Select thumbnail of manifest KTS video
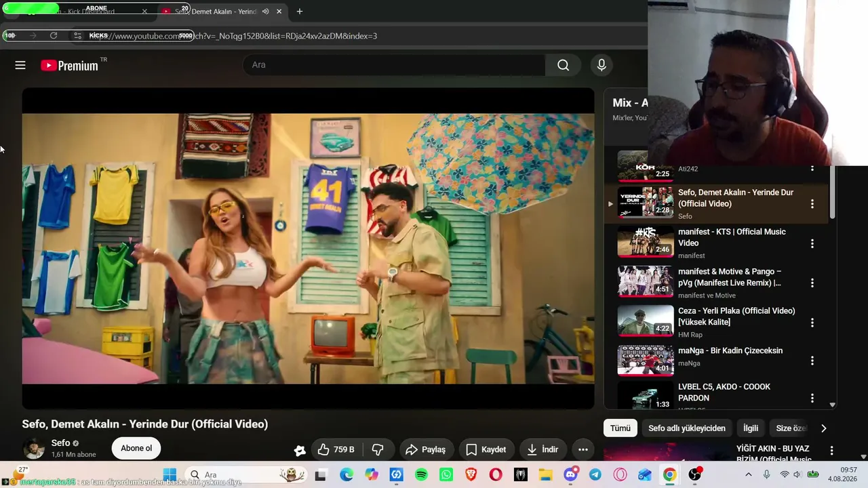This screenshot has height=488, width=868. pos(646,243)
